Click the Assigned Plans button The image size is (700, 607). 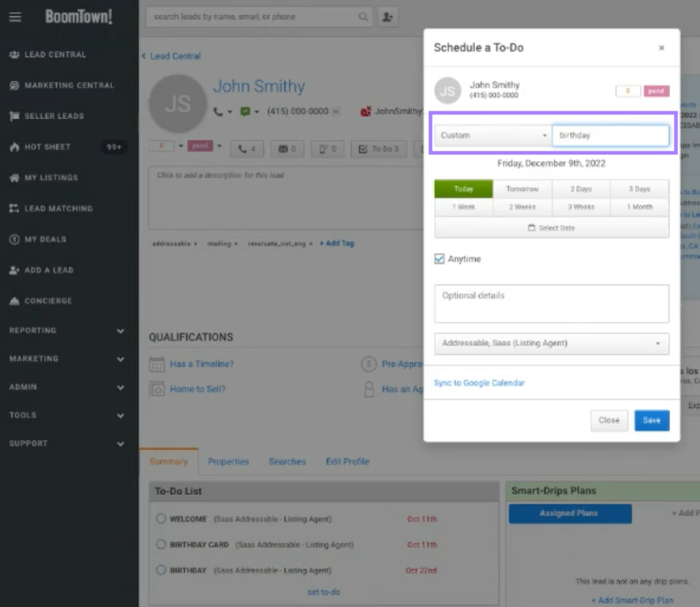pos(570,513)
